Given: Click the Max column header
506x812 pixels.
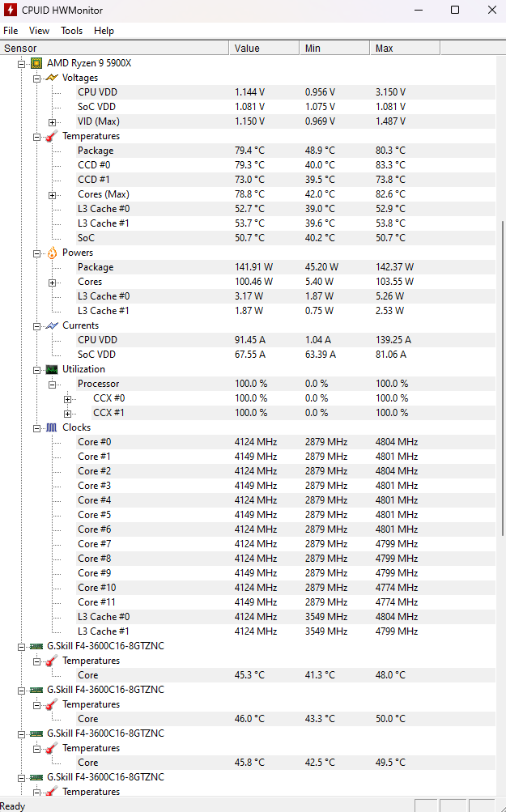Looking at the screenshot, I should coord(405,48).
